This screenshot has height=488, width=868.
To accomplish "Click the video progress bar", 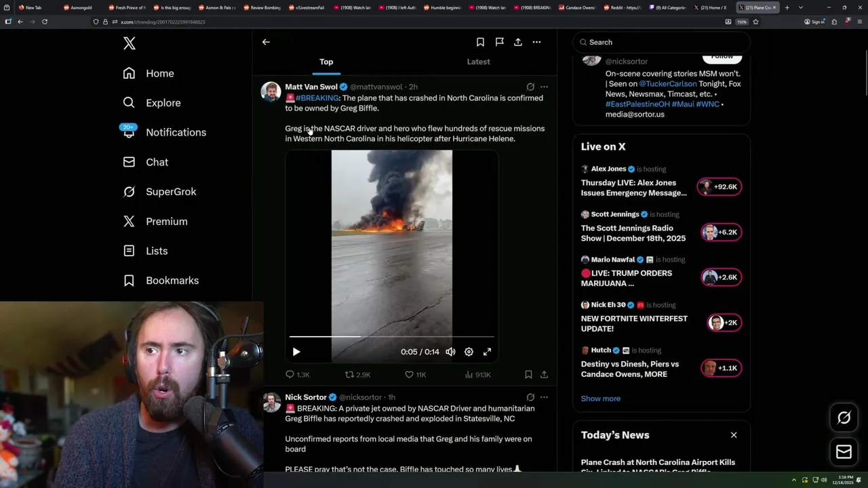I will pyautogui.click(x=392, y=336).
